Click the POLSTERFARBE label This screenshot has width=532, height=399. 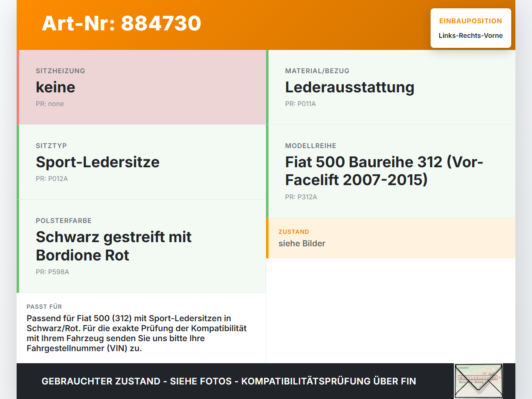[x=64, y=221]
